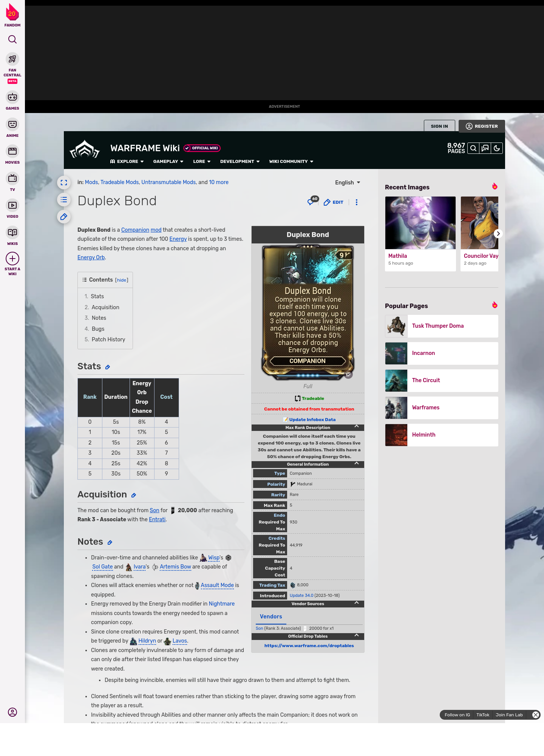Open the Fandom sidebar search icon
This screenshot has height=756, width=544.
pos(12,39)
